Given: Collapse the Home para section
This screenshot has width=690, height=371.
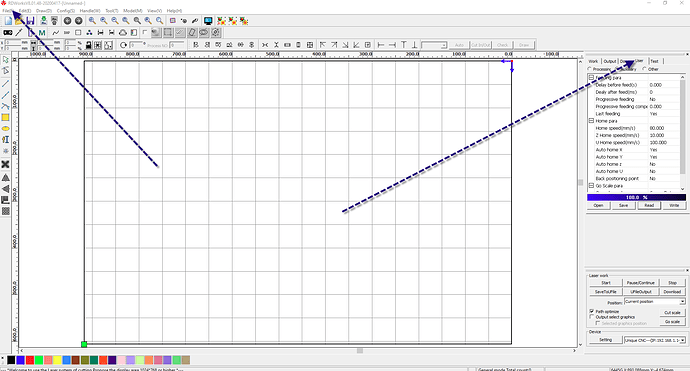Looking at the screenshot, I should [591, 121].
